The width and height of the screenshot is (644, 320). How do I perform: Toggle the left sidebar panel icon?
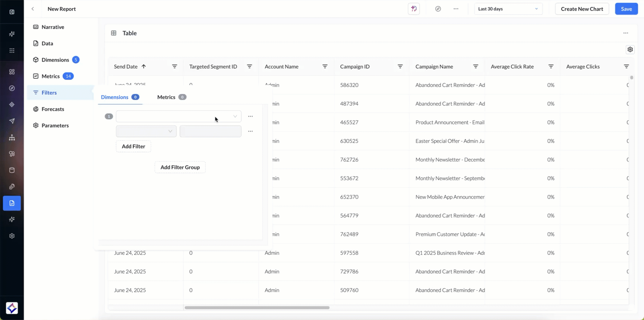click(12, 12)
